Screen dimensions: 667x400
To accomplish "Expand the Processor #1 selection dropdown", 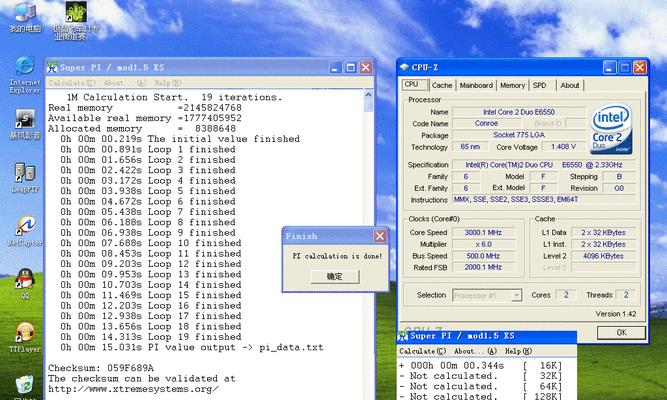I will tap(516, 295).
